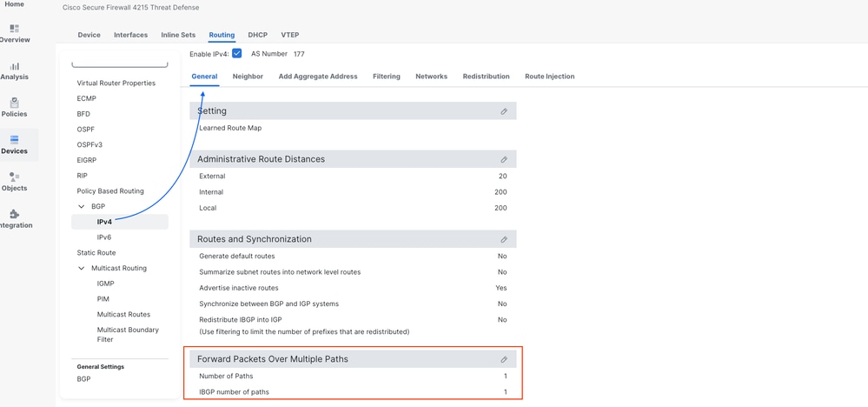The width and height of the screenshot is (868, 407).
Task: Switch to the VTEP tab
Action: (290, 35)
